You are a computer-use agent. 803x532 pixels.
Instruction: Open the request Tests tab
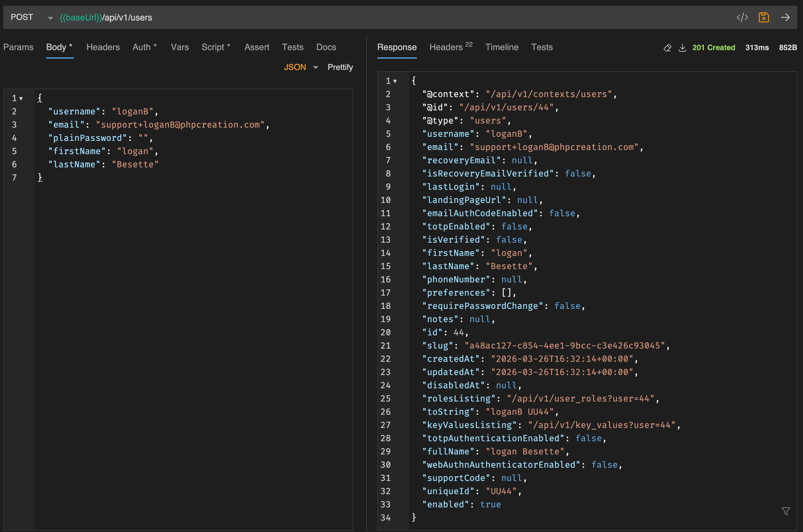click(x=292, y=47)
